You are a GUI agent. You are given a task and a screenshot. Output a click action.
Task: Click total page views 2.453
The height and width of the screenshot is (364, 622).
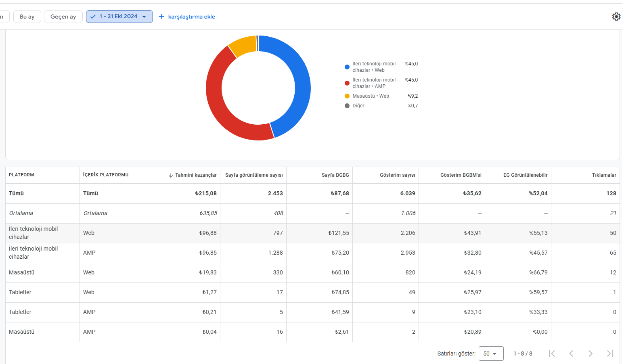(x=275, y=193)
